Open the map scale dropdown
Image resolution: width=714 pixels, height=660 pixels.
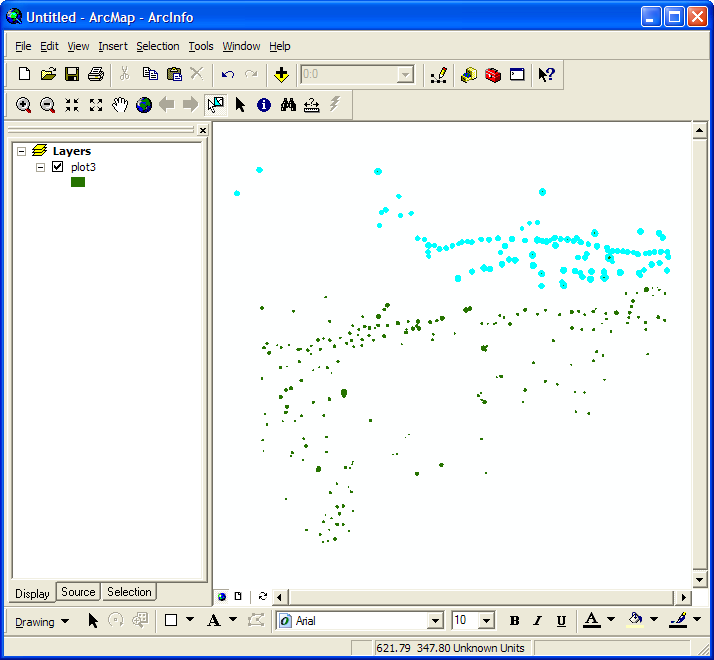tap(404, 74)
